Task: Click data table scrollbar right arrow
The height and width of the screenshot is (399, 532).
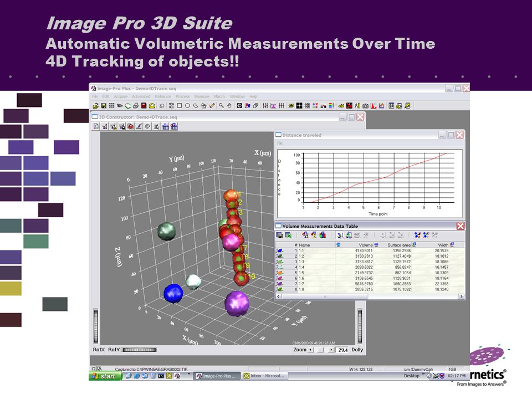Action: tap(461, 296)
